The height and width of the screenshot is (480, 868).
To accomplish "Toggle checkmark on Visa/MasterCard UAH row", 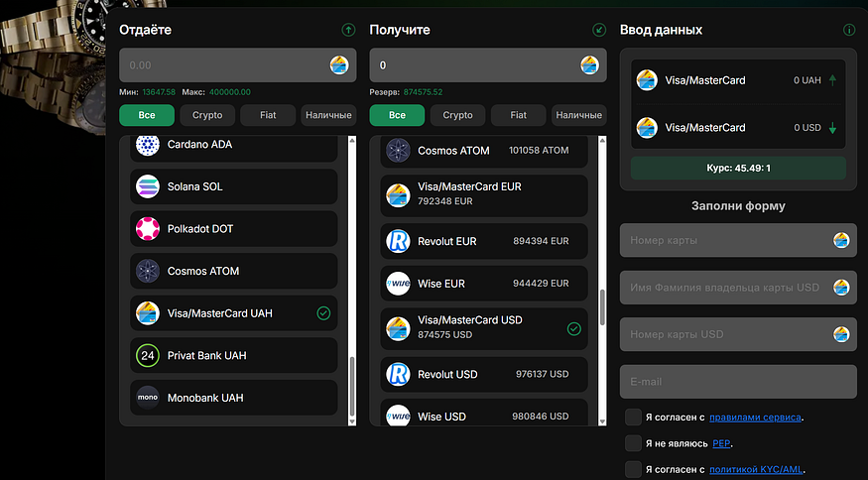I will [x=323, y=313].
